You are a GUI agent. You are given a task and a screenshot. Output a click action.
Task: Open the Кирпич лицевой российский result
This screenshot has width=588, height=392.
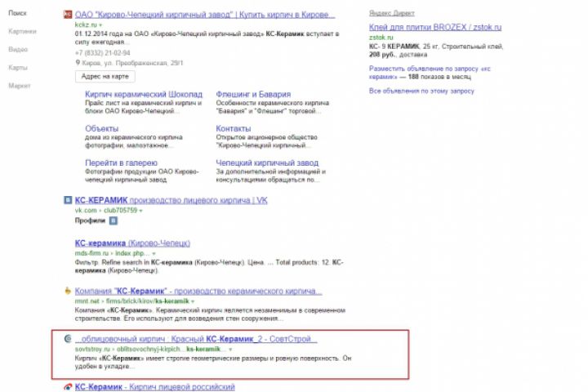click(155, 387)
